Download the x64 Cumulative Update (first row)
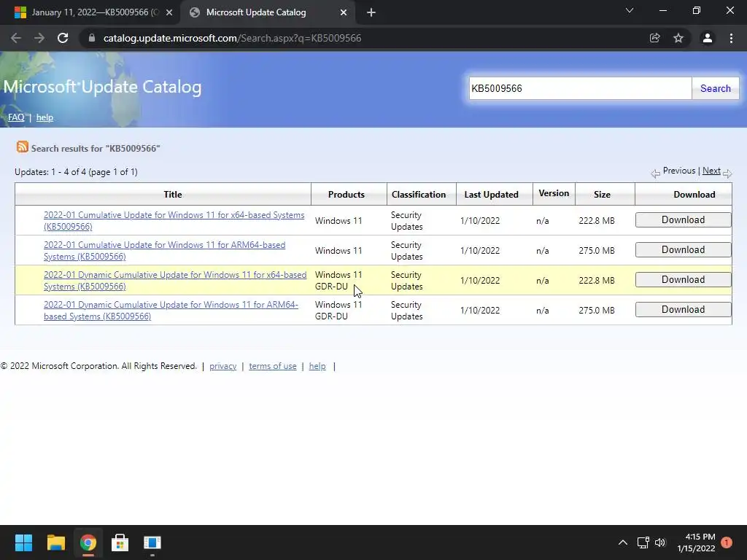 point(683,220)
